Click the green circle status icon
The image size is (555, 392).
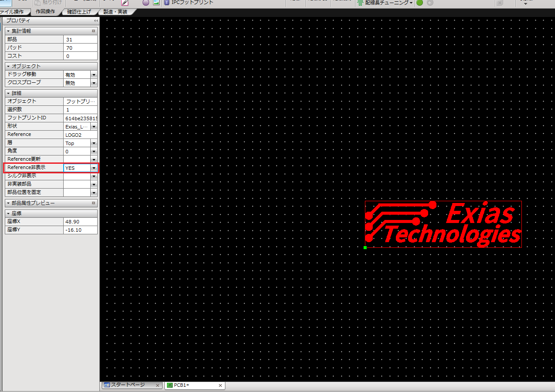(419, 3)
